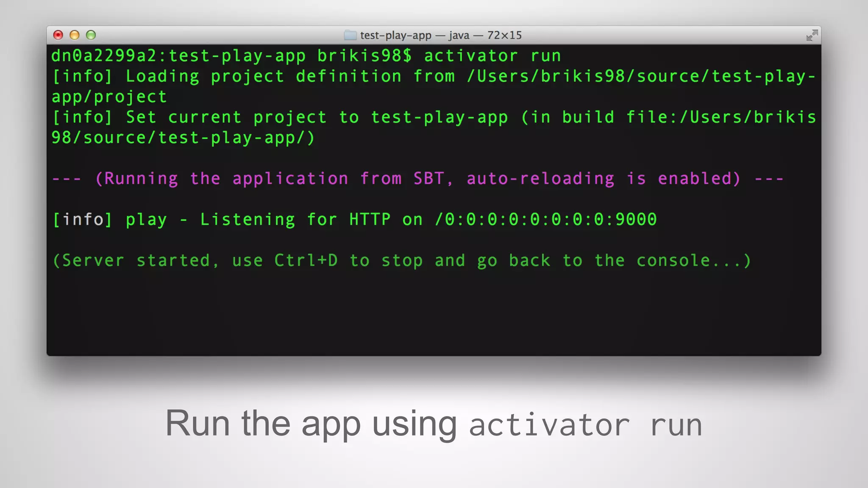Viewport: 868px width, 488px height.
Task: Click the white [info] tag before play
Action: click(x=82, y=219)
